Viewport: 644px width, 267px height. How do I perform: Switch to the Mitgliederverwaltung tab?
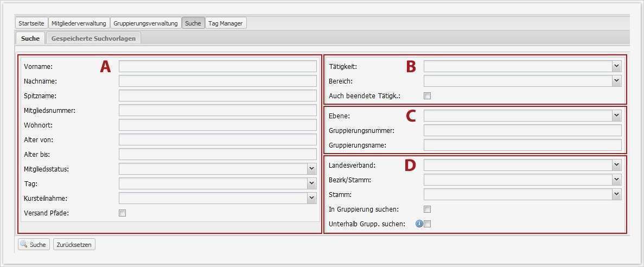(79, 23)
